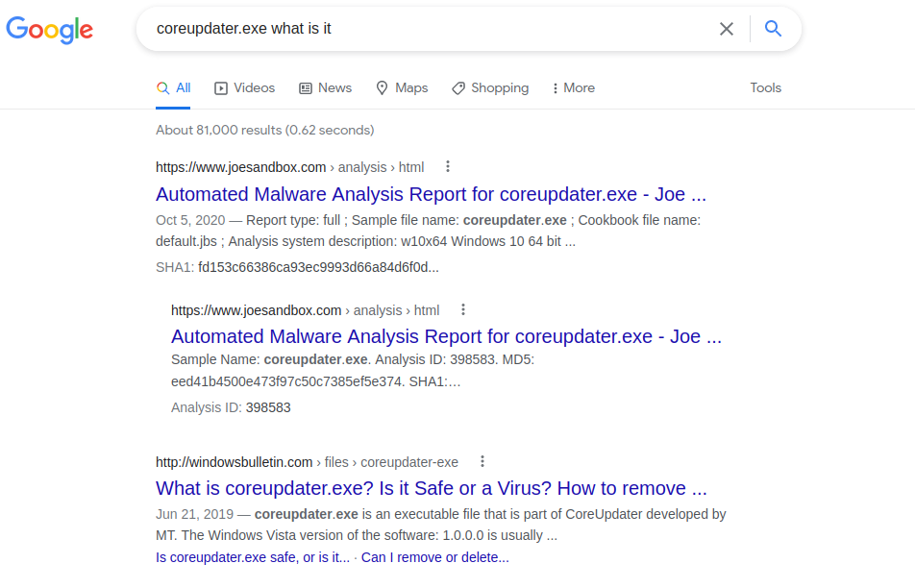Open options dots for windowsbulletin result

[482, 462]
